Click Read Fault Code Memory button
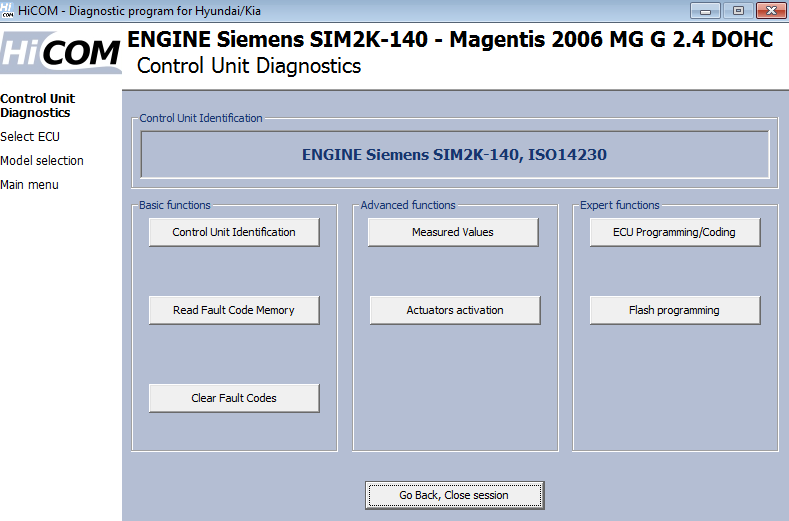789x521 pixels. coord(234,310)
